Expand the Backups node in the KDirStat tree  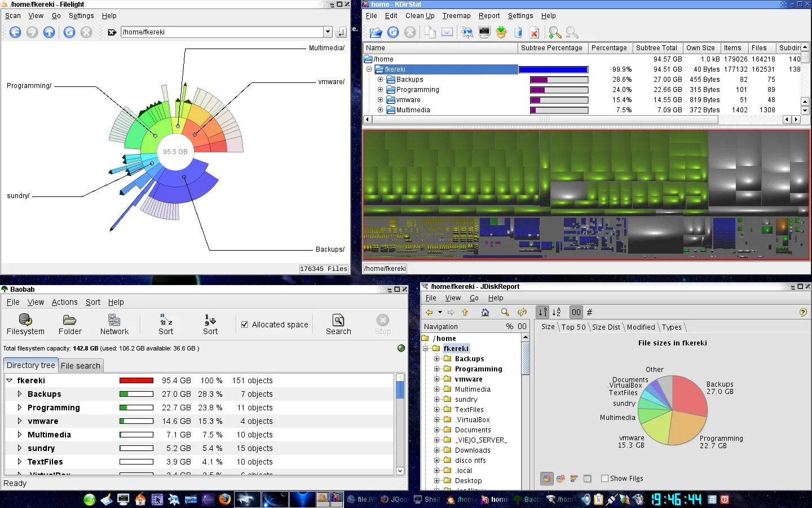pyautogui.click(x=380, y=80)
